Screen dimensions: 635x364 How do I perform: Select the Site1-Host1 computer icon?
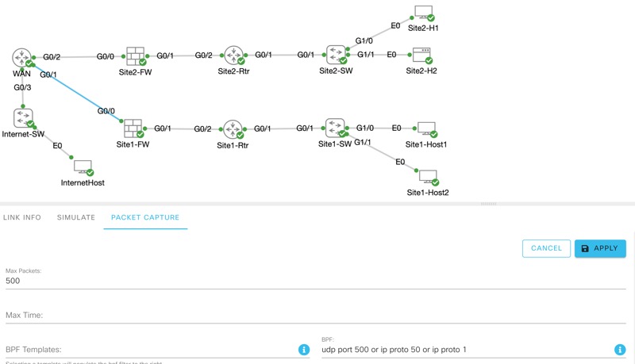click(x=426, y=129)
